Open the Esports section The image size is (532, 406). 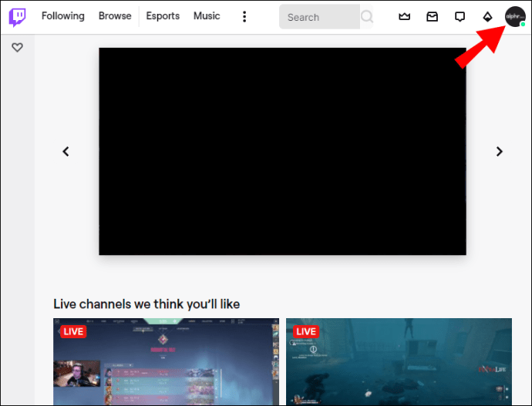tap(163, 16)
